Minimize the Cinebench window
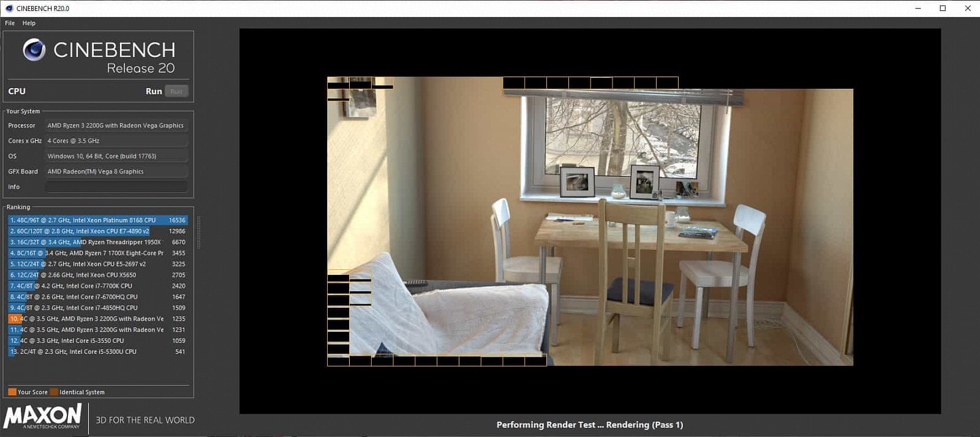 918,9
